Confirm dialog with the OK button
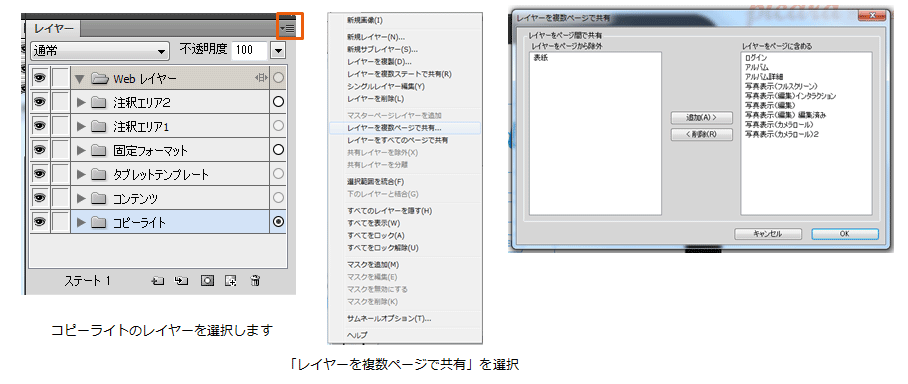 pos(844,234)
